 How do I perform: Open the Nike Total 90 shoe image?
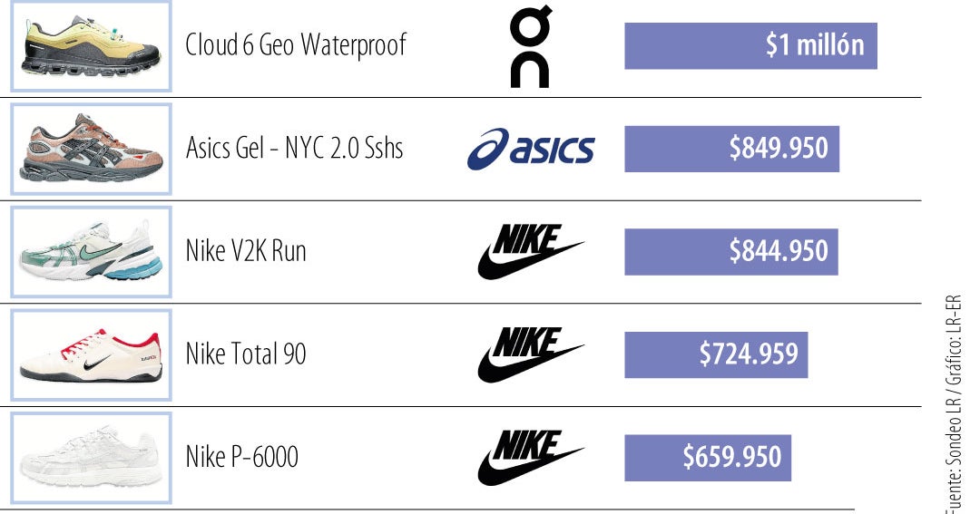(x=92, y=354)
